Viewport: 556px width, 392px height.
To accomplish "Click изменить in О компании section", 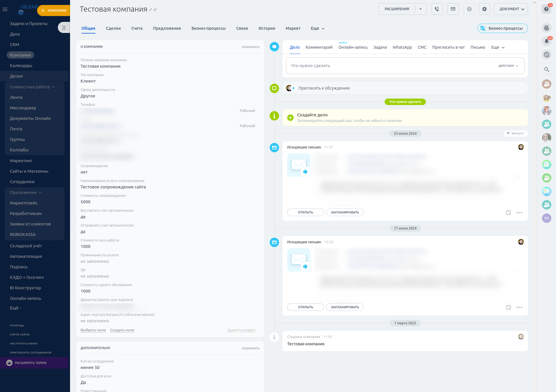I will pyautogui.click(x=251, y=47).
